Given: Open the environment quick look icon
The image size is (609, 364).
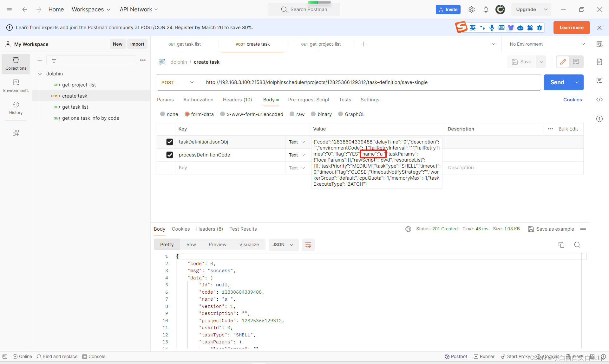Looking at the screenshot, I should coord(599,44).
